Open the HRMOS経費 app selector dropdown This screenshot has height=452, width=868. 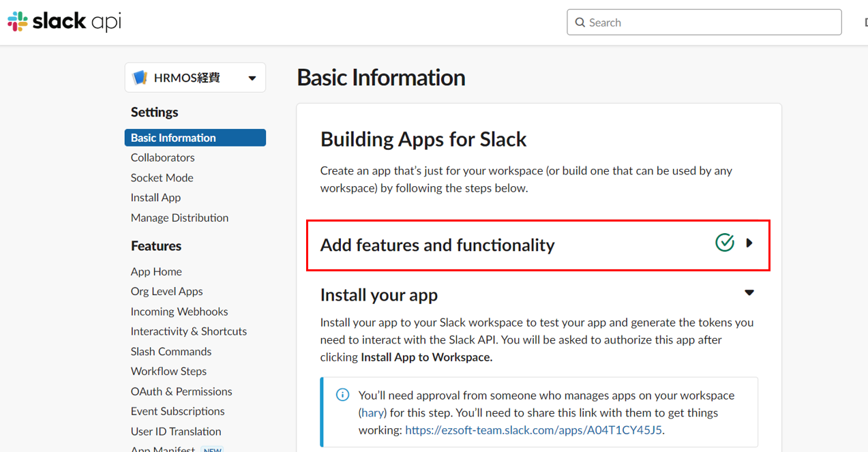pyautogui.click(x=195, y=78)
